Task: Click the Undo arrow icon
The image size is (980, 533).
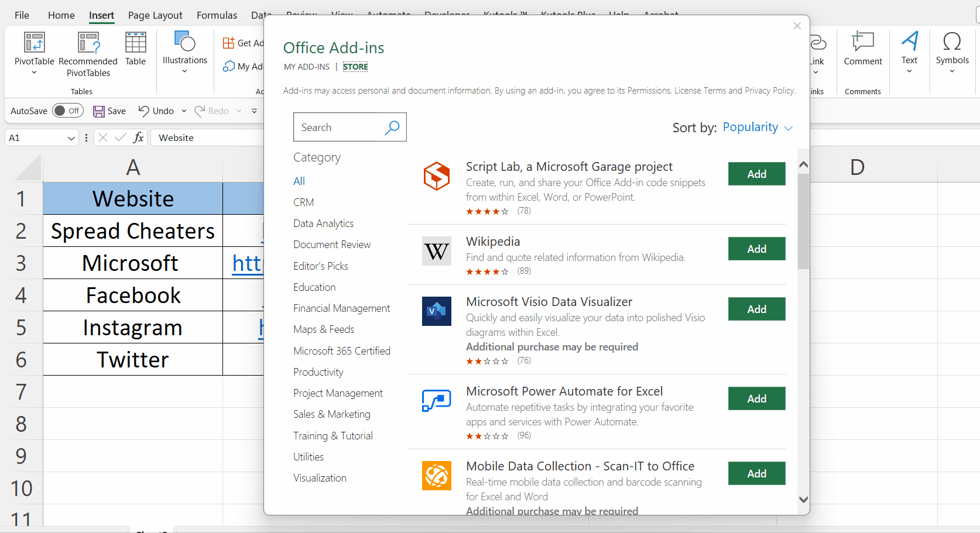Action: click(x=143, y=111)
